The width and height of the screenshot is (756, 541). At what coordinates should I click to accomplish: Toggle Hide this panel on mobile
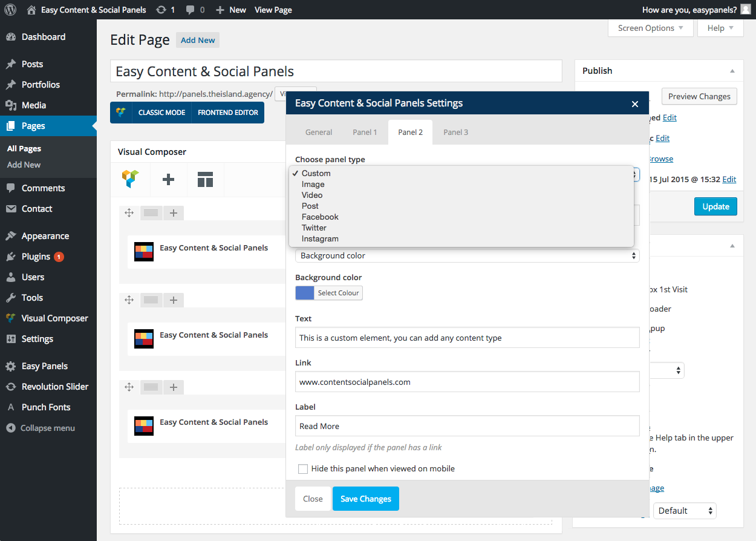tap(303, 469)
